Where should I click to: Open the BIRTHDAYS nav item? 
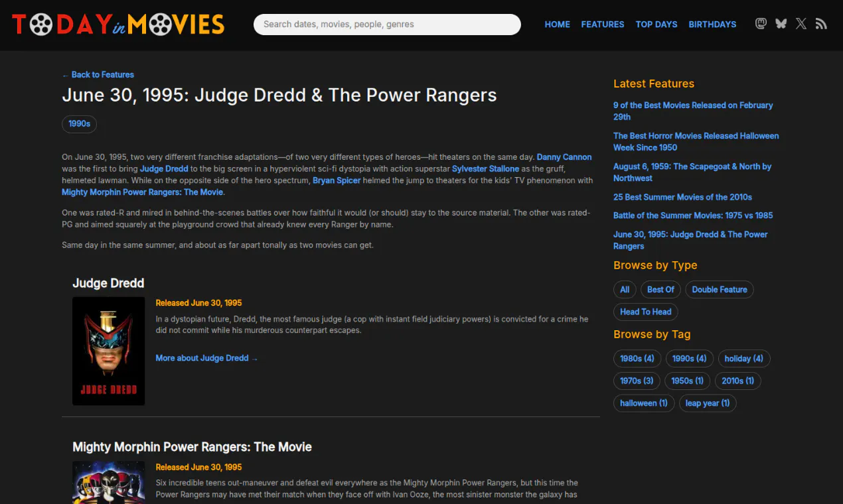[x=712, y=25]
